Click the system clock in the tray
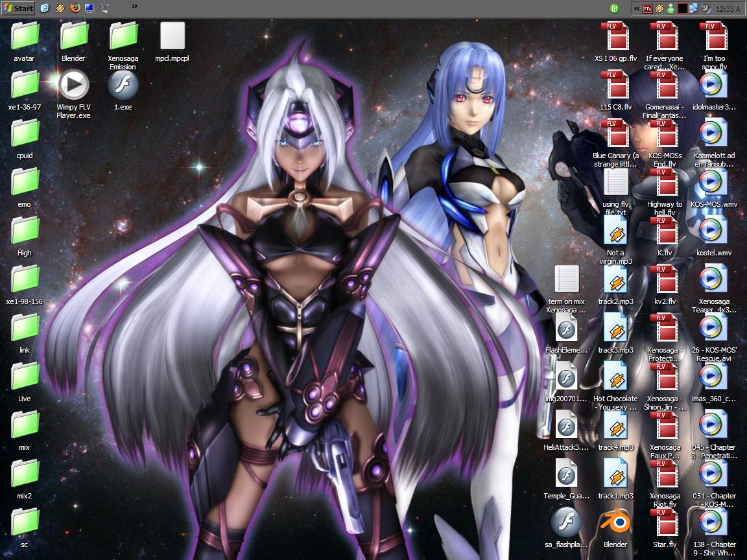This screenshot has height=560, width=747. [x=728, y=8]
